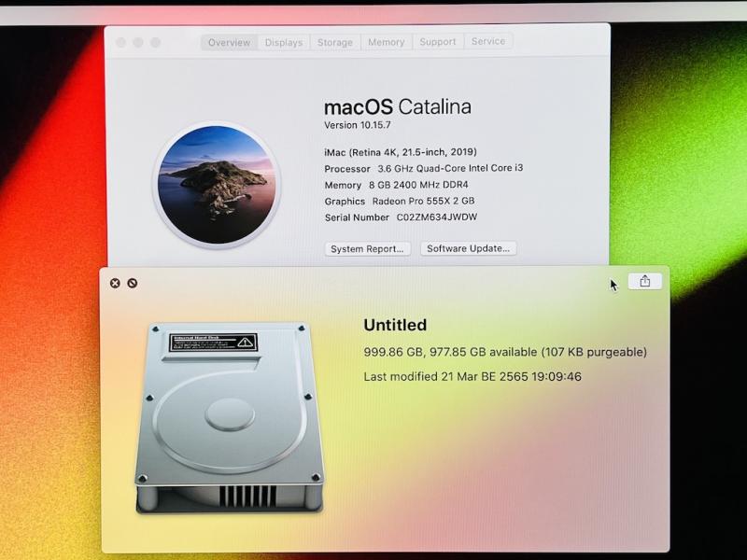
Task: Click the 8 GB 2400 MHz DDR4 value
Action: tap(418, 185)
